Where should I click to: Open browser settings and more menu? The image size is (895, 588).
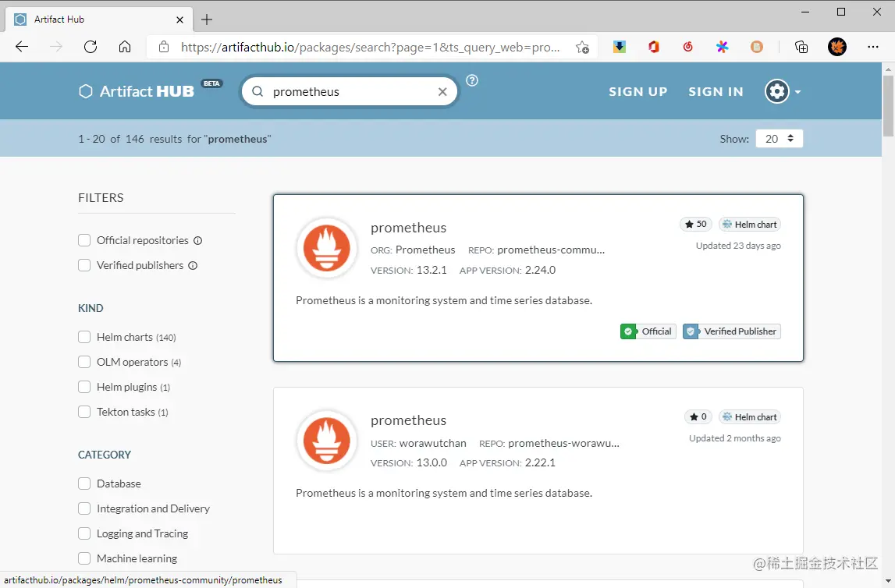point(872,47)
